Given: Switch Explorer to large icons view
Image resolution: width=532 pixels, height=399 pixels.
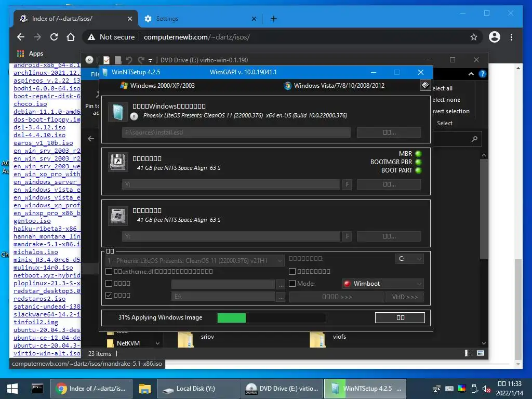Looking at the screenshot, I should (x=481, y=353).
